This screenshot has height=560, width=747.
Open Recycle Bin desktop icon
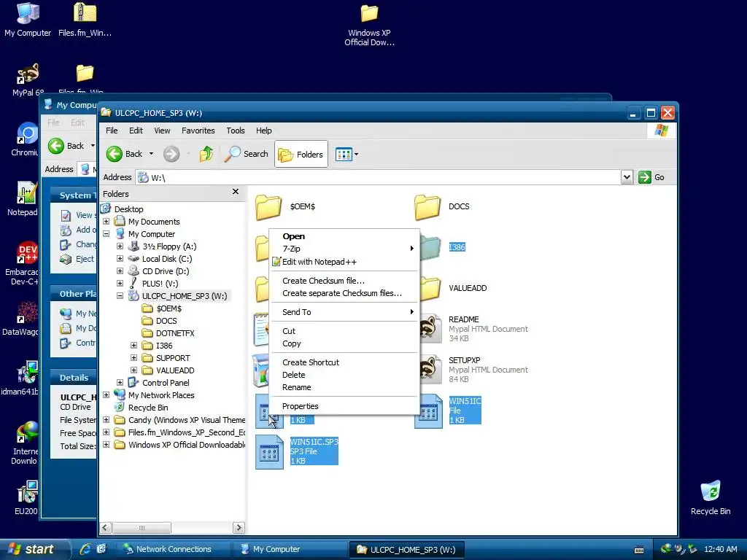pos(711,497)
